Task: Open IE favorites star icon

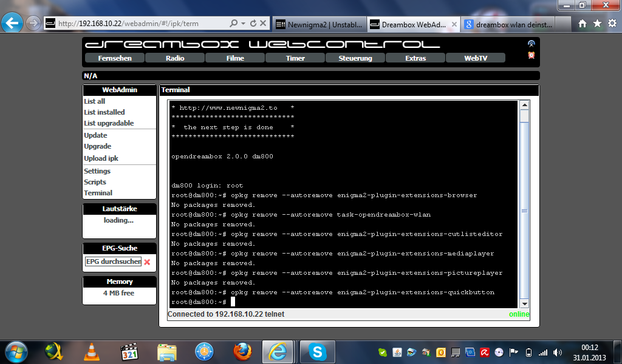Action: [597, 23]
